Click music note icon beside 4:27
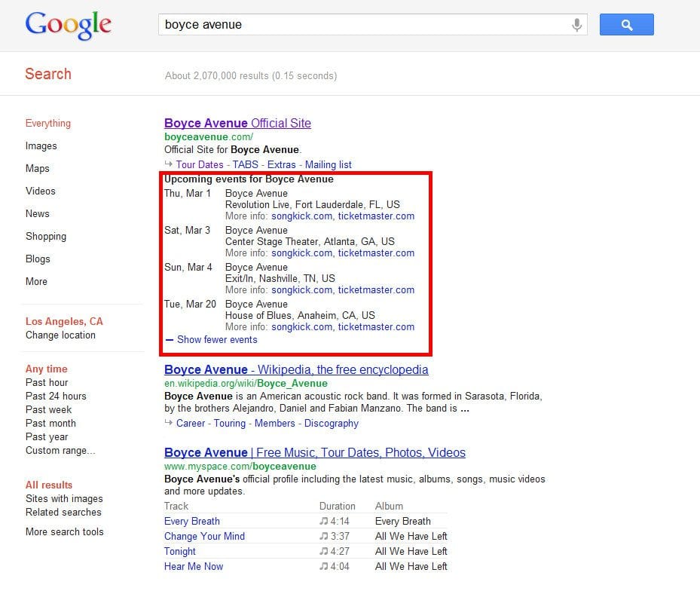700x594 pixels. 324,552
